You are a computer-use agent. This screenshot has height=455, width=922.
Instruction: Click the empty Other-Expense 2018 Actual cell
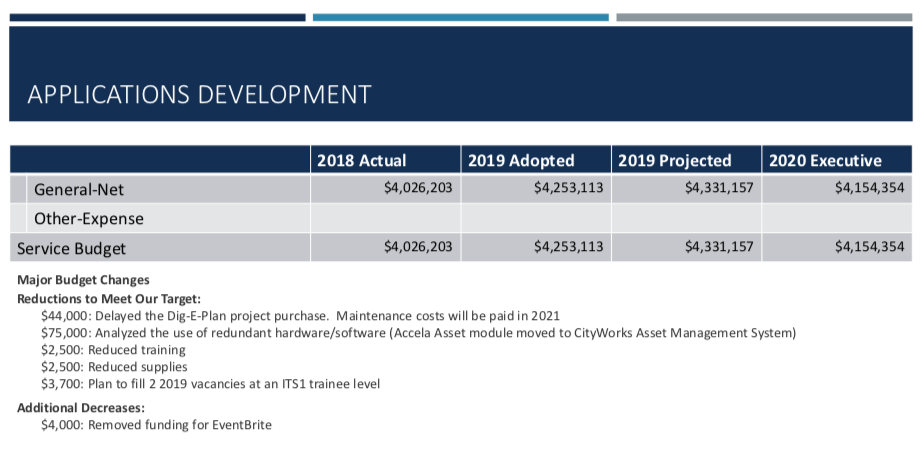click(386, 218)
